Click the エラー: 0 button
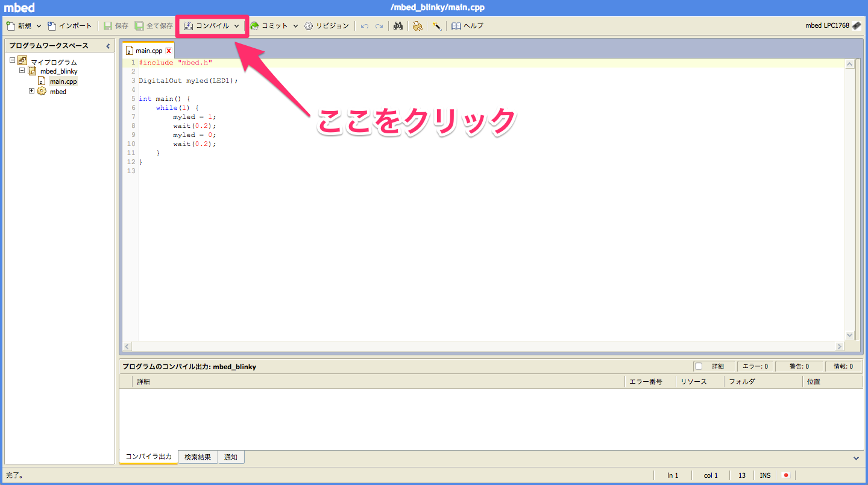 coord(755,366)
